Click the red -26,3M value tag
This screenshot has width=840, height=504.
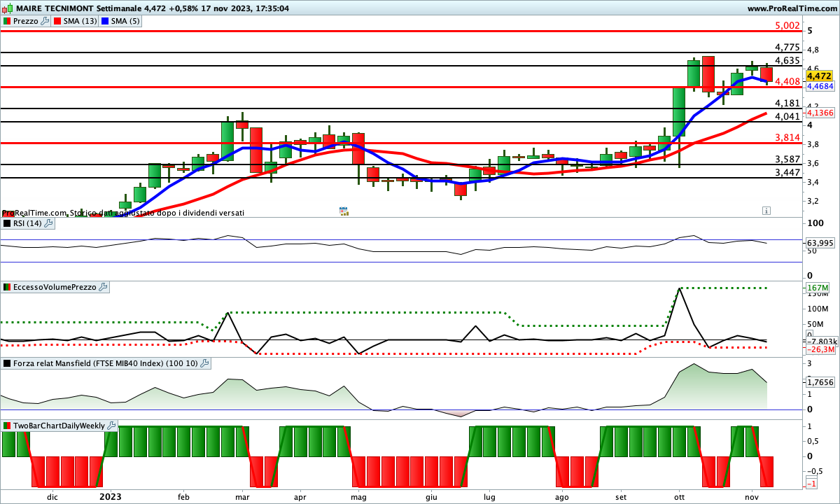pyautogui.click(x=820, y=349)
